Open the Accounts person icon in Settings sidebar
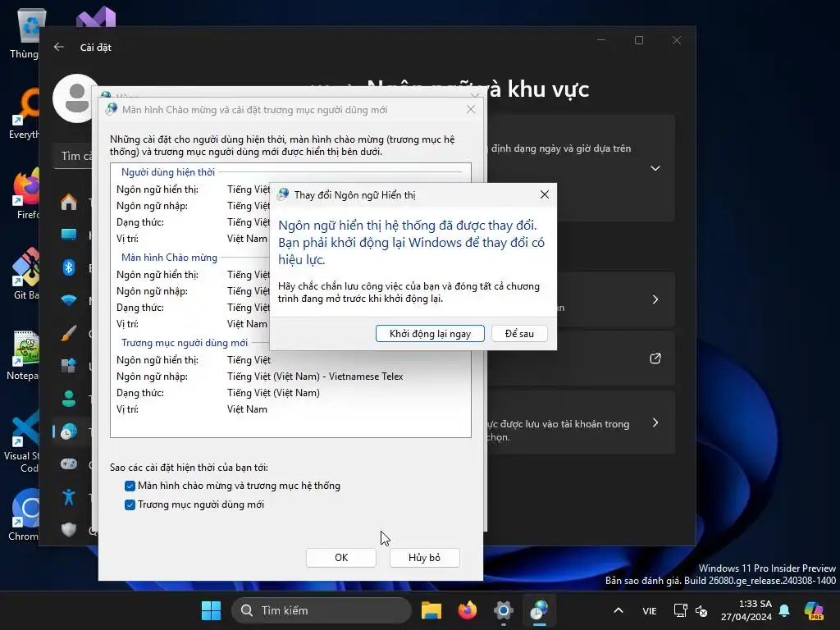Screen dimensions: 840x630 (69, 399)
